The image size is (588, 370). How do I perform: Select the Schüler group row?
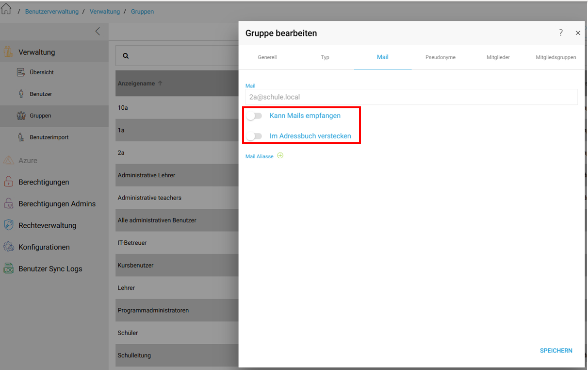coord(177,333)
